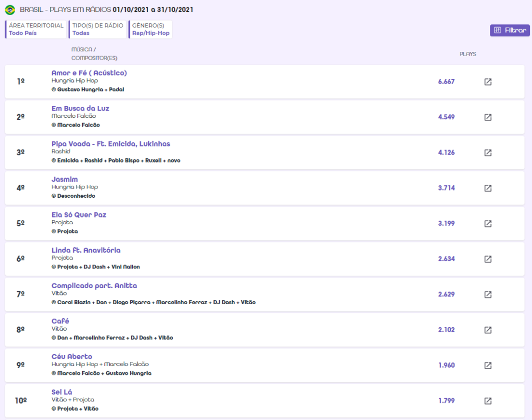
Task: Click the open icon in Sei Lá row
Action: point(488,401)
